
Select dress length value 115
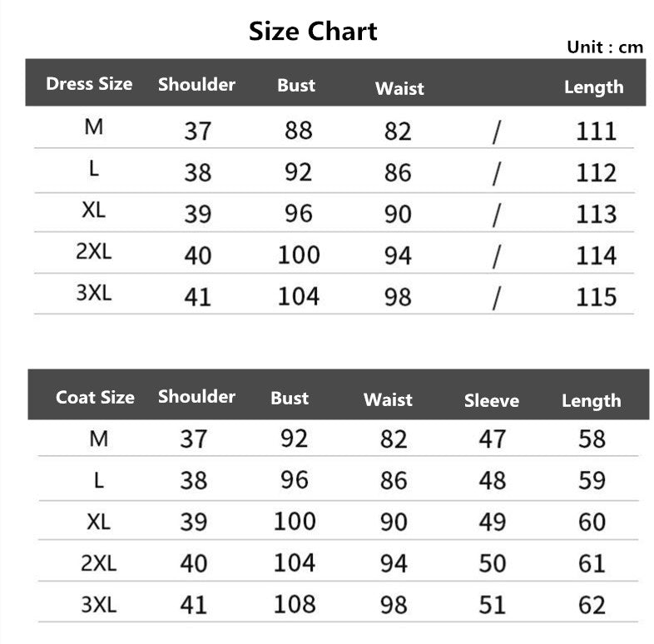[x=596, y=297]
